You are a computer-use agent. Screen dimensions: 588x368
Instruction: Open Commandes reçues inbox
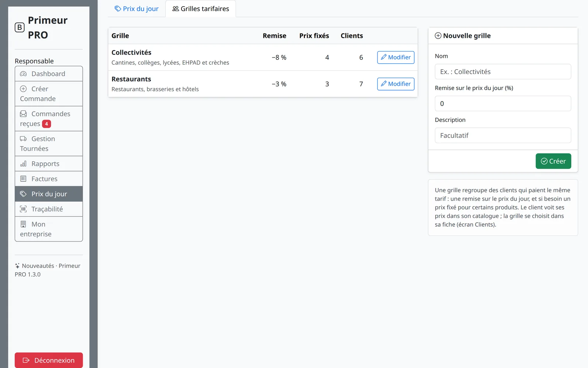pos(49,119)
